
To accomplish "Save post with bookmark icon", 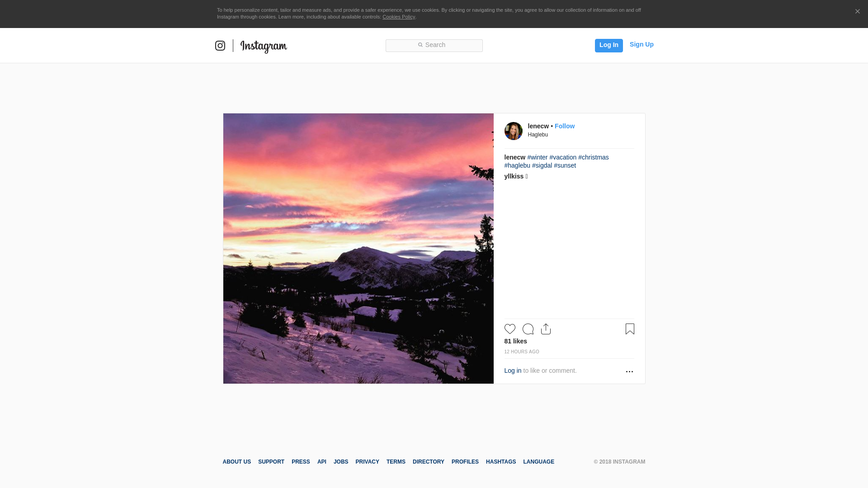I will point(630,329).
